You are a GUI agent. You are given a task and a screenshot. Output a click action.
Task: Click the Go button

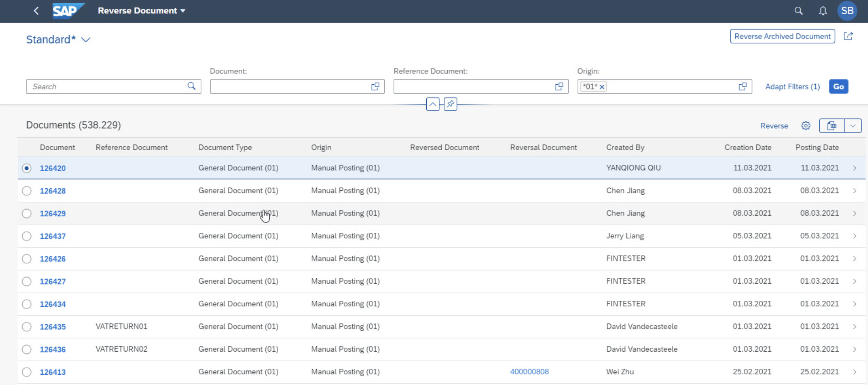point(838,86)
